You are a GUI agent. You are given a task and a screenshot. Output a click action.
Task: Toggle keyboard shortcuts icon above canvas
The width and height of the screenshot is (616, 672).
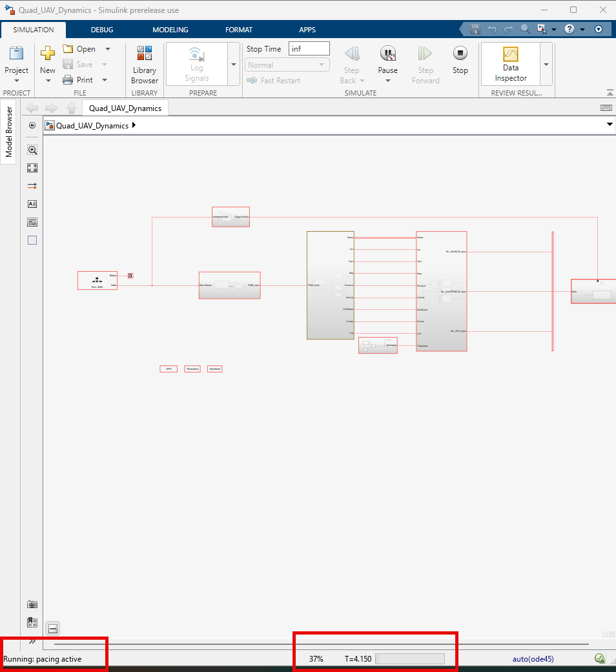pyautogui.click(x=606, y=108)
